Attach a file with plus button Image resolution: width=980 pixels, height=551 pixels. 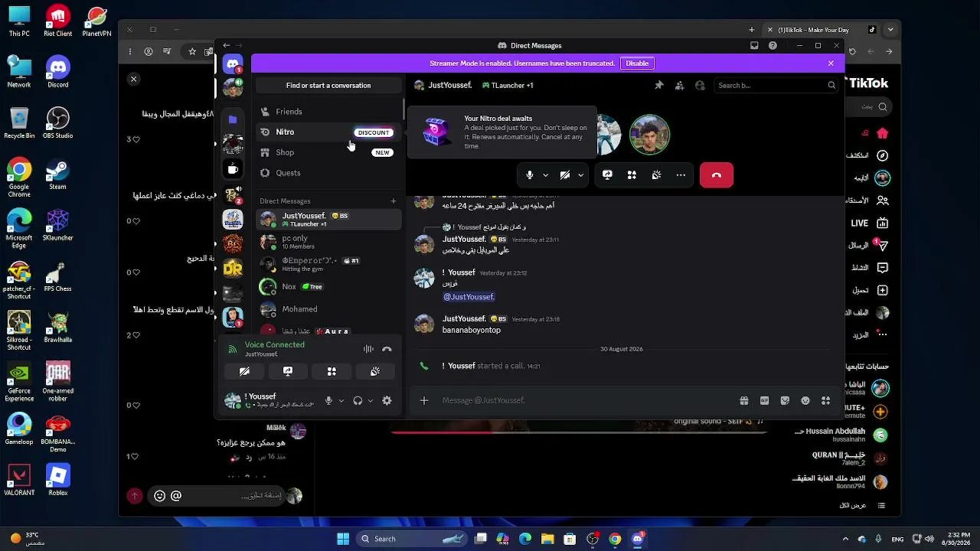[424, 400]
